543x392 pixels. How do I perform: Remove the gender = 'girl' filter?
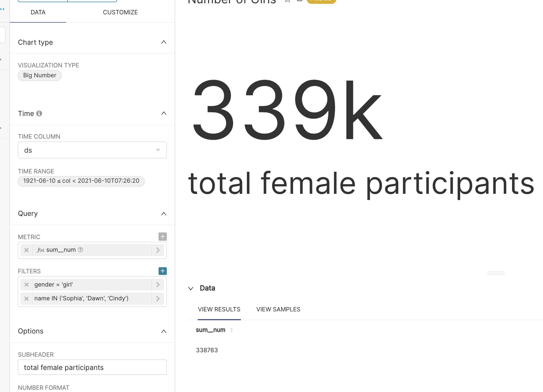coord(27,285)
